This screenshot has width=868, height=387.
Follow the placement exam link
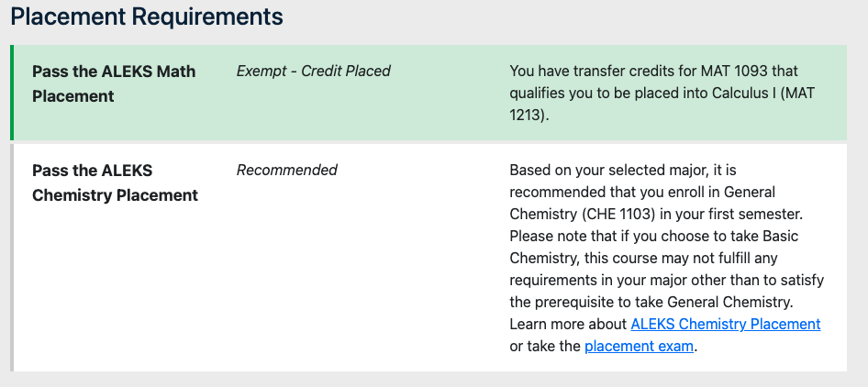pyautogui.click(x=639, y=347)
